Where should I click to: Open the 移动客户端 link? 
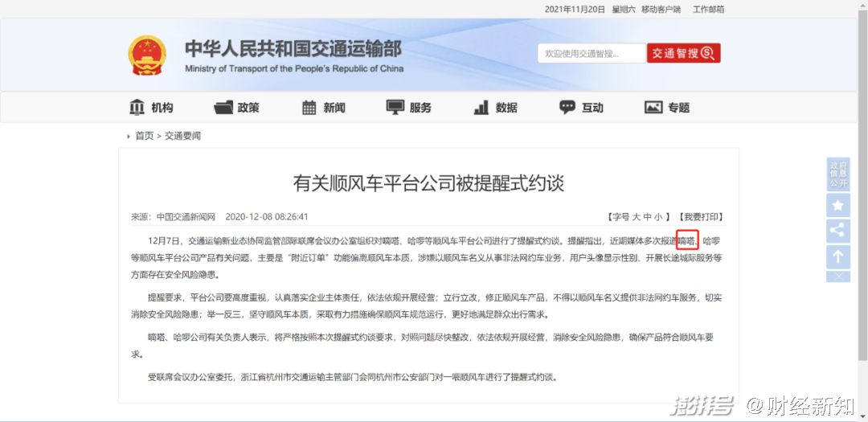(661, 10)
